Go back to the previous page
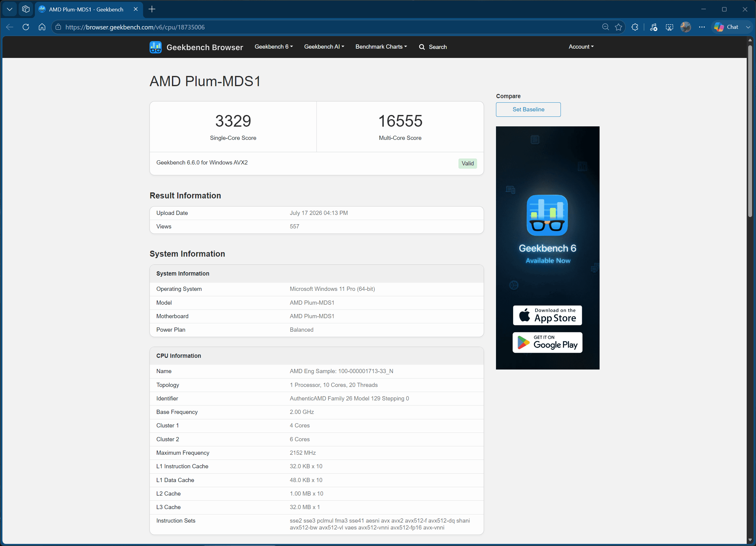The width and height of the screenshot is (756, 546). coord(10,27)
